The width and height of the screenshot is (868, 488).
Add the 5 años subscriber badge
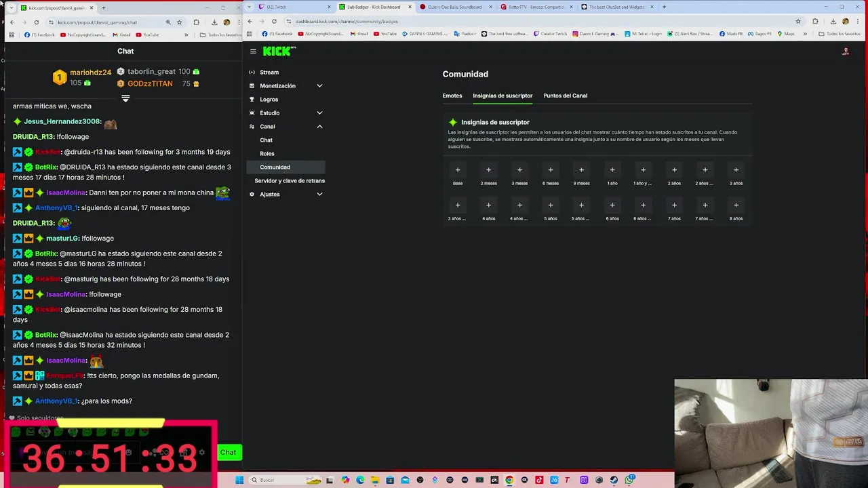pyautogui.click(x=550, y=205)
